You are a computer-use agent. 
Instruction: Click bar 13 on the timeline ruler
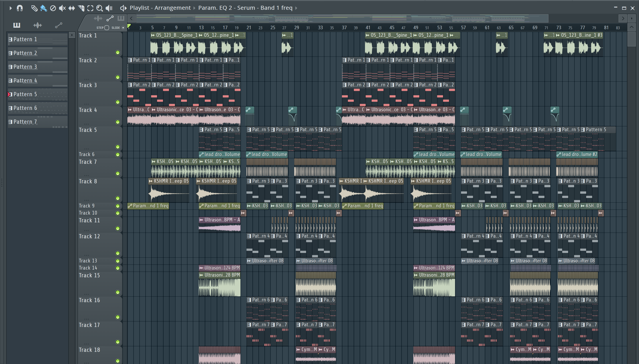[201, 27]
